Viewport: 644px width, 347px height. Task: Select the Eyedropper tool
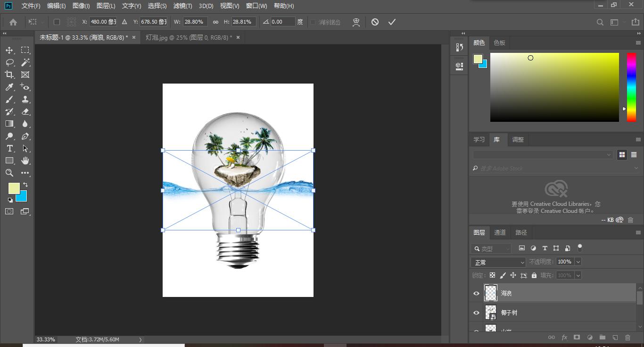point(9,87)
